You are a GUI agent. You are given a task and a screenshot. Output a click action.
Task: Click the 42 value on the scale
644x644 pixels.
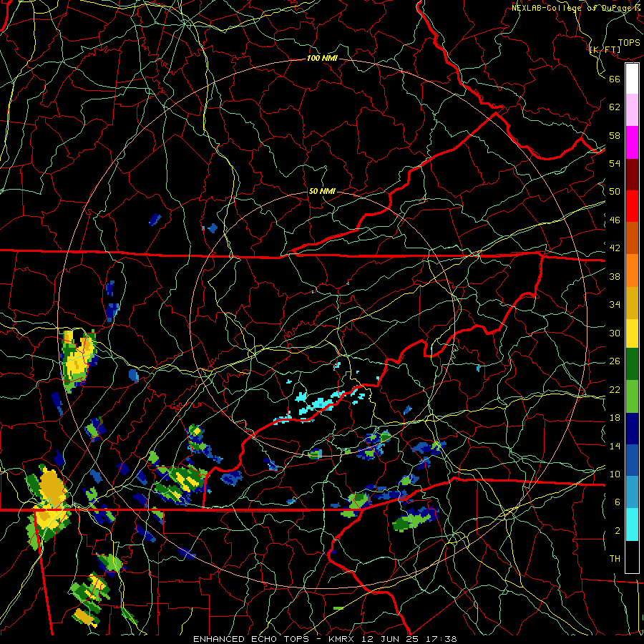[x=615, y=248]
